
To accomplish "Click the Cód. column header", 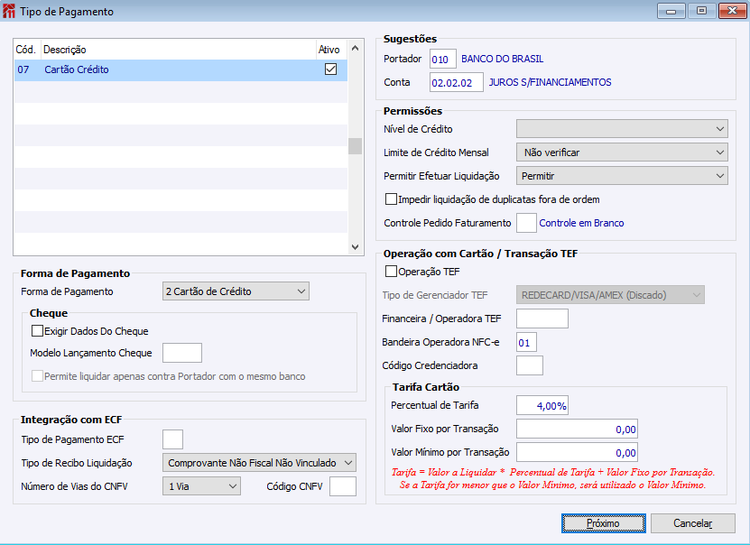I will [27, 49].
